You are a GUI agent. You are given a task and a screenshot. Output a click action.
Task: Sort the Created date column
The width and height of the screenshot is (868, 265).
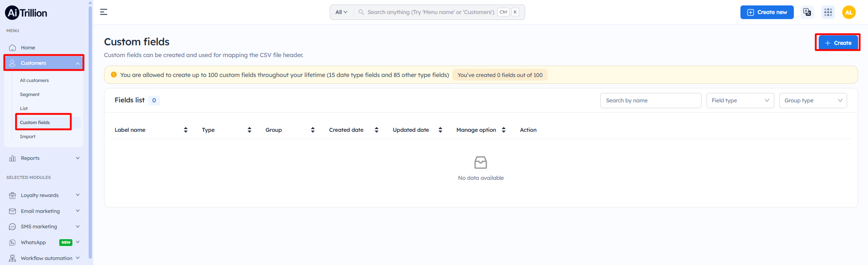[376, 130]
